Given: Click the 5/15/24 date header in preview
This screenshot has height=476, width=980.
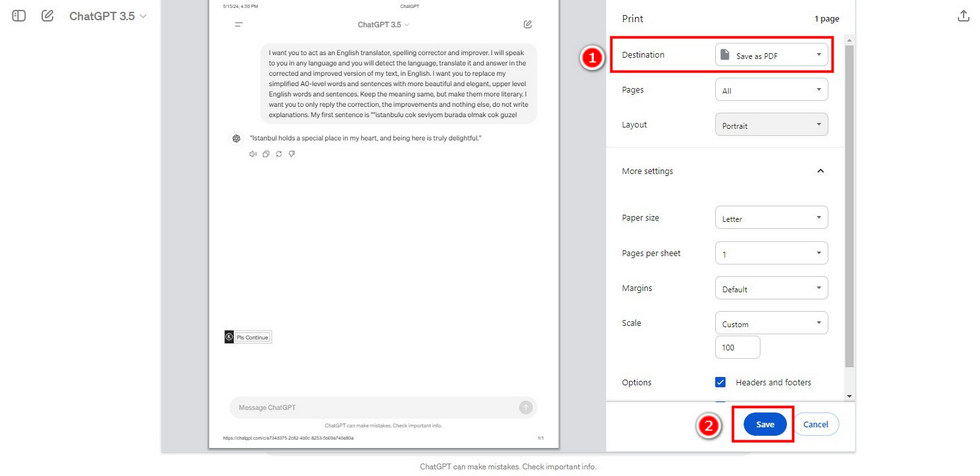Looking at the screenshot, I should (241, 6).
